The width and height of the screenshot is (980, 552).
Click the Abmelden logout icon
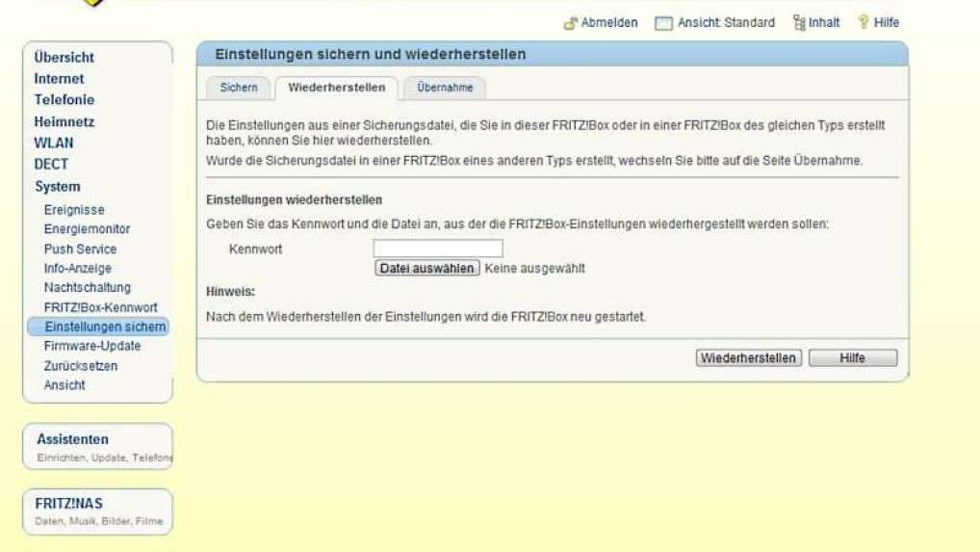(570, 23)
